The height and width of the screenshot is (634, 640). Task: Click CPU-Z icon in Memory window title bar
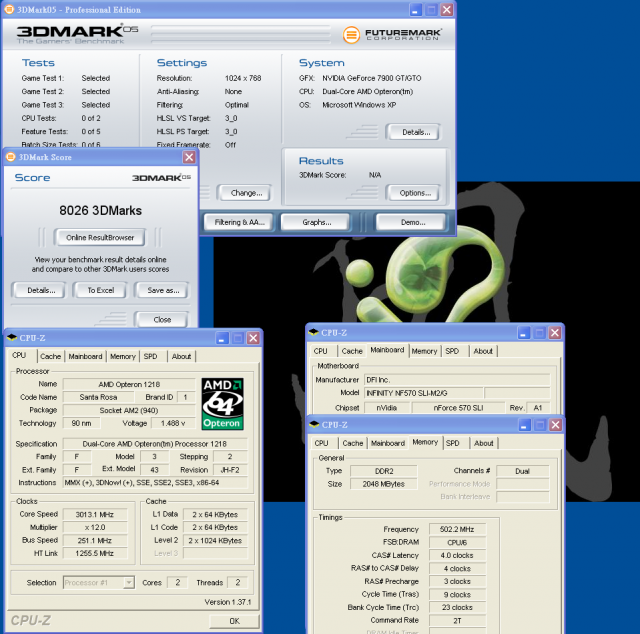tap(314, 425)
